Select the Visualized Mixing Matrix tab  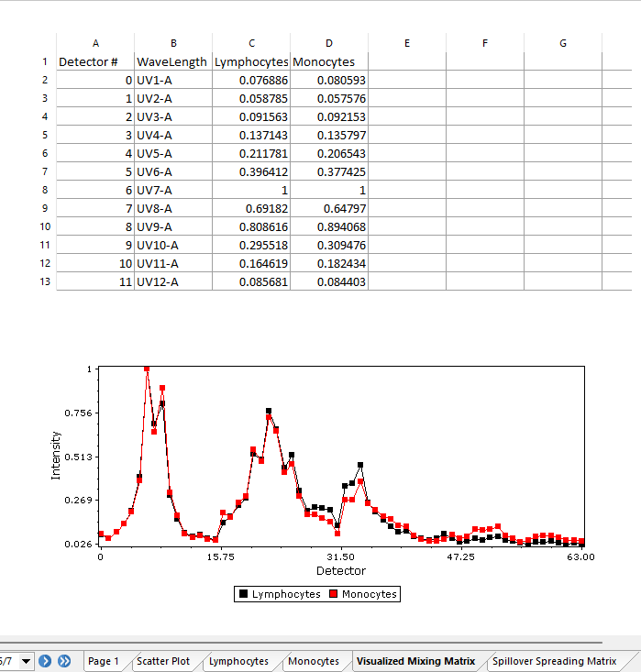coord(416,661)
